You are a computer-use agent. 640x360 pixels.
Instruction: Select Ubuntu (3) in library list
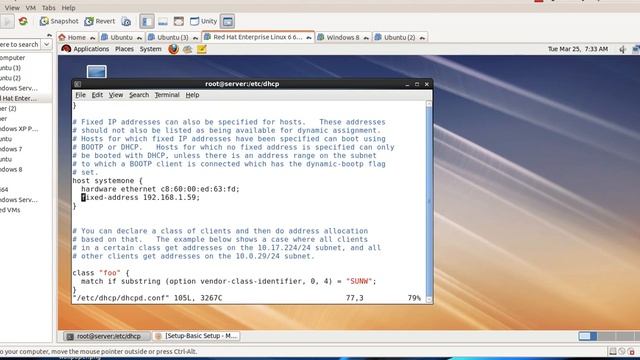(10, 68)
